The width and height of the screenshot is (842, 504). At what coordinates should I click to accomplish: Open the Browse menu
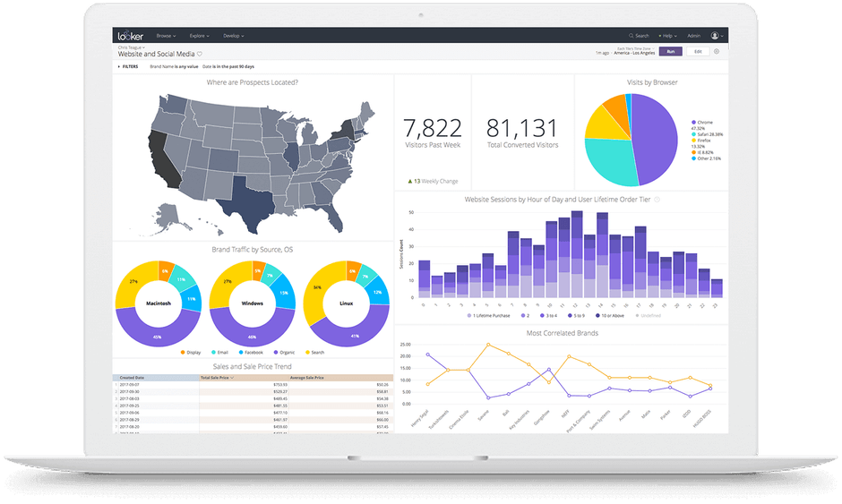point(166,36)
